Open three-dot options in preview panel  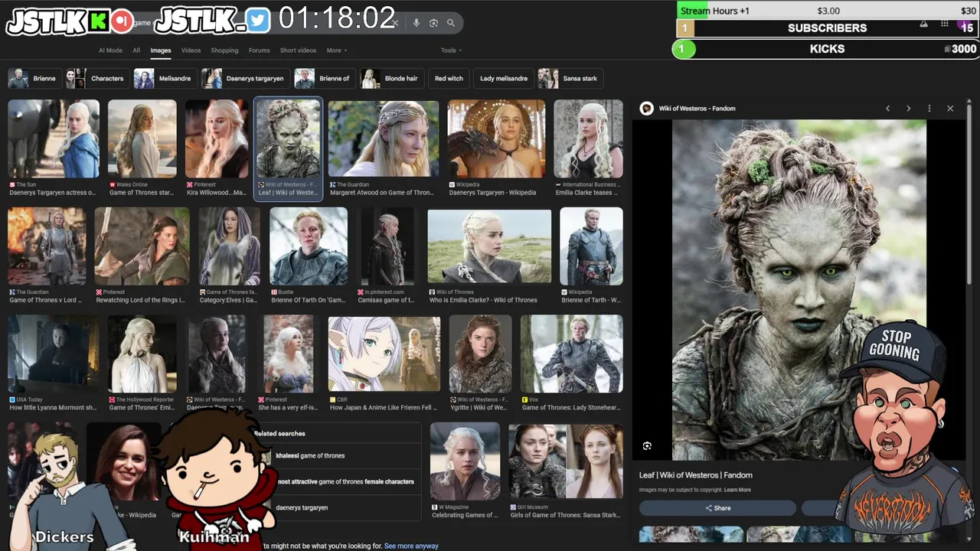click(929, 109)
